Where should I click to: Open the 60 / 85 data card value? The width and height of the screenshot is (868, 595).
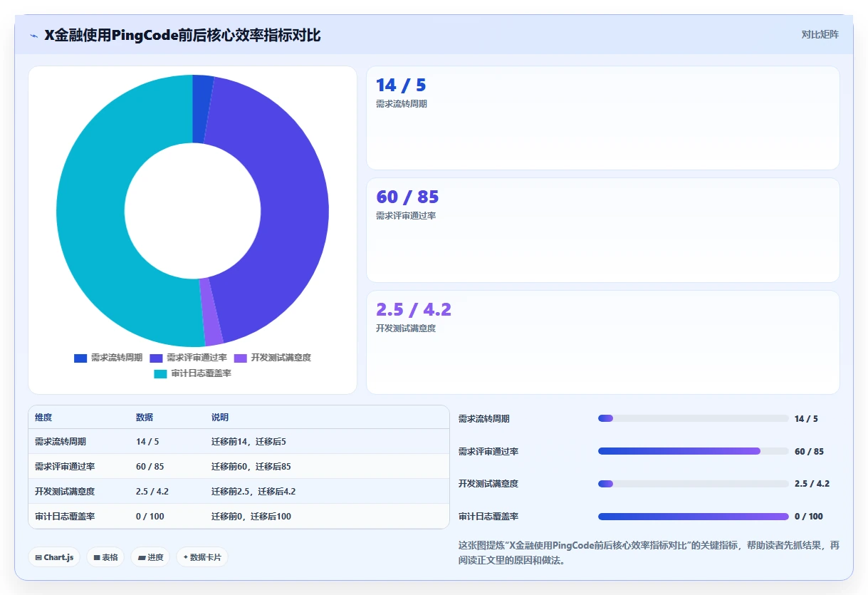point(407,197)
